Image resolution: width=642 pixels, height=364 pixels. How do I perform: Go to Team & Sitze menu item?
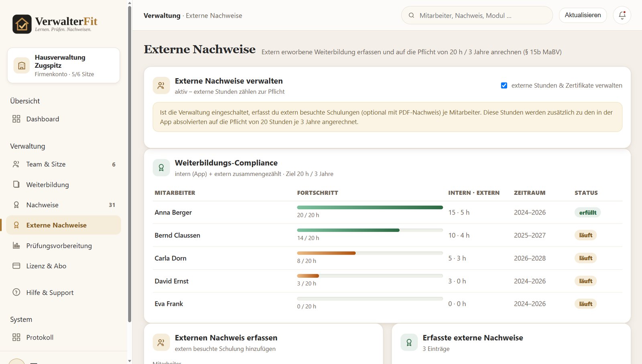click(x=63, y=164)
